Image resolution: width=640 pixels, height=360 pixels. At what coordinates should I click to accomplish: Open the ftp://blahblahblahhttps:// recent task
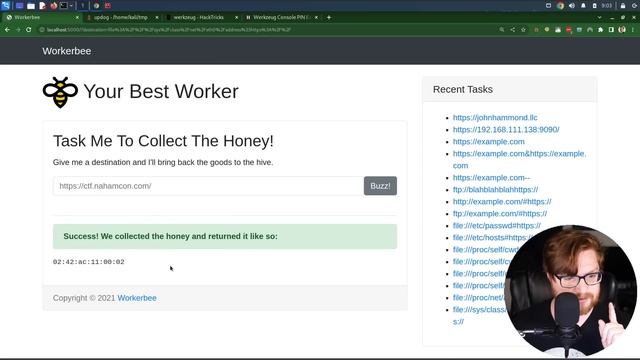pos(496,189)
